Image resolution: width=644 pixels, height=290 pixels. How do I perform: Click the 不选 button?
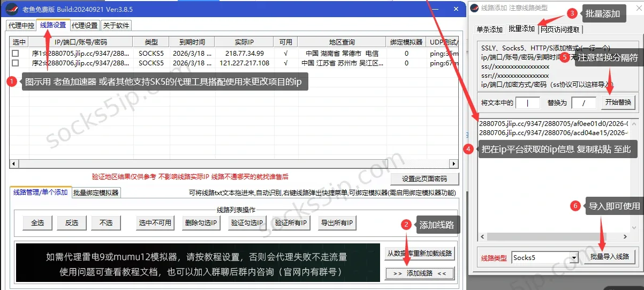click(x=105, y=223)
